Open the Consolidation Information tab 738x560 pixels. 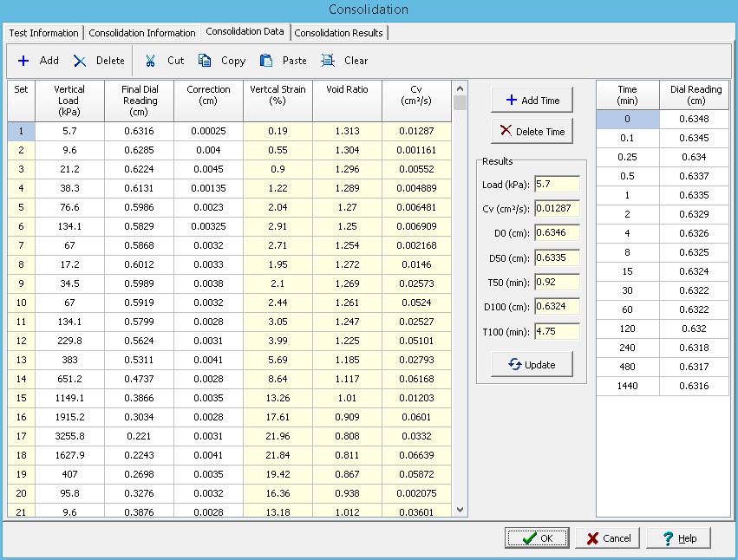(x=142, y=33)
